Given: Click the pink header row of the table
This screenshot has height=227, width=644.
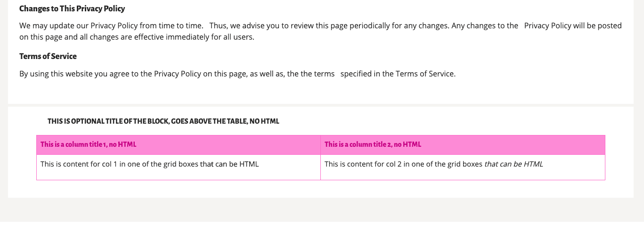Looking at the screenshot, I should coord(321,145).
